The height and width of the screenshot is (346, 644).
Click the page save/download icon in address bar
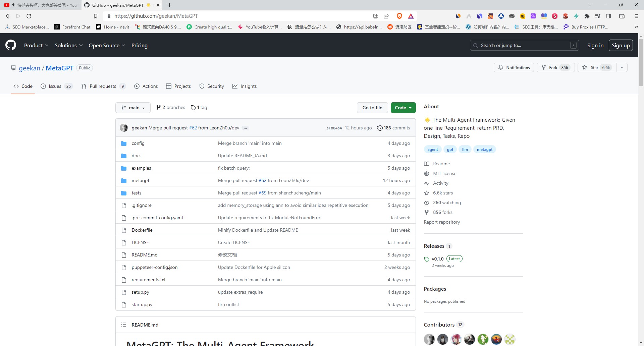click(375, 16)
